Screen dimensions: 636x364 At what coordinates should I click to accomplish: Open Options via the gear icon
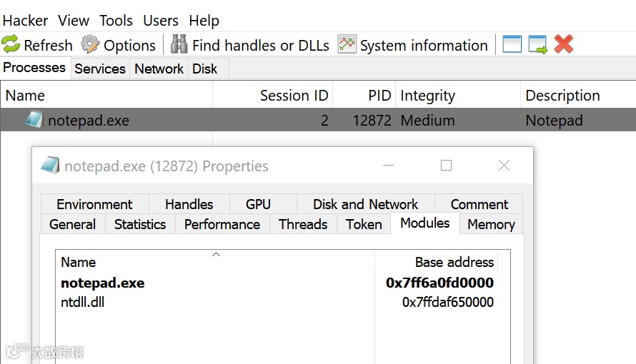pyautogui.click(x=90, y=45)
